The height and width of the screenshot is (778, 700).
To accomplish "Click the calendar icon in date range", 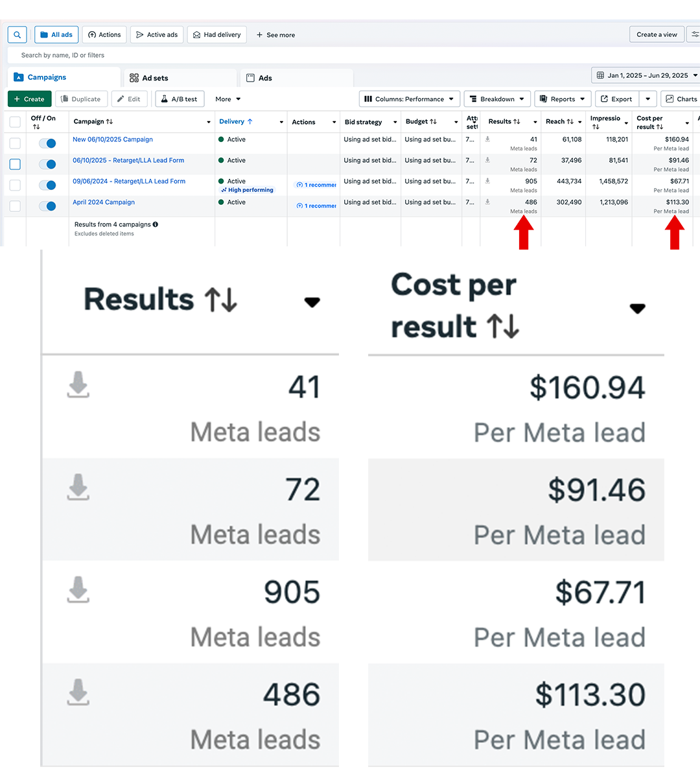I will point(600,75).
